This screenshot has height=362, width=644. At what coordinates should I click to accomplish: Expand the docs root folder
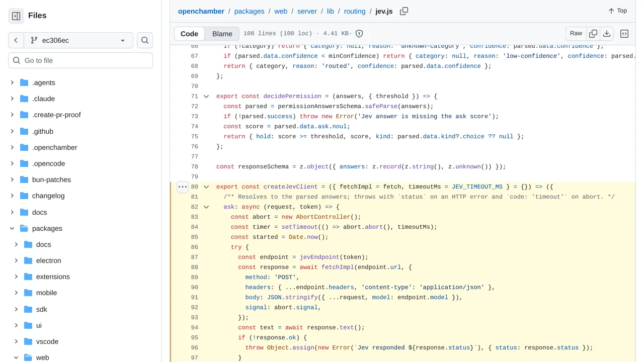(12, 212)
